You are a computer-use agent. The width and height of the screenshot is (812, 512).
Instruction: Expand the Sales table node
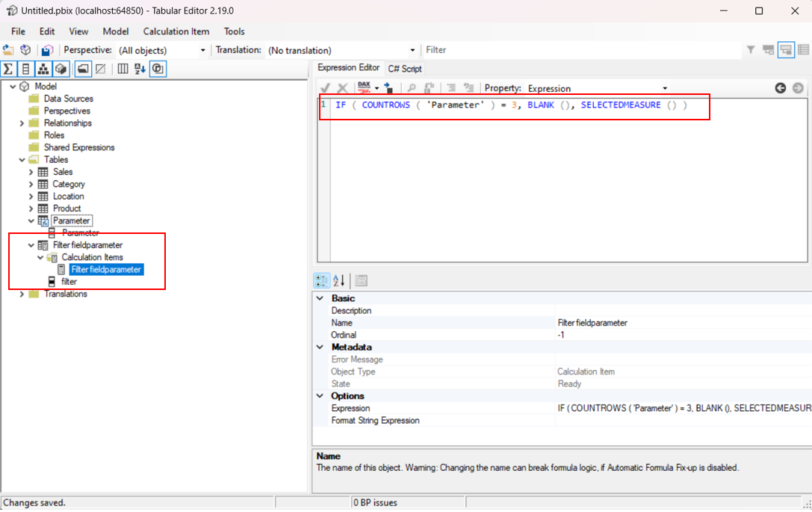tap(31, 172)
